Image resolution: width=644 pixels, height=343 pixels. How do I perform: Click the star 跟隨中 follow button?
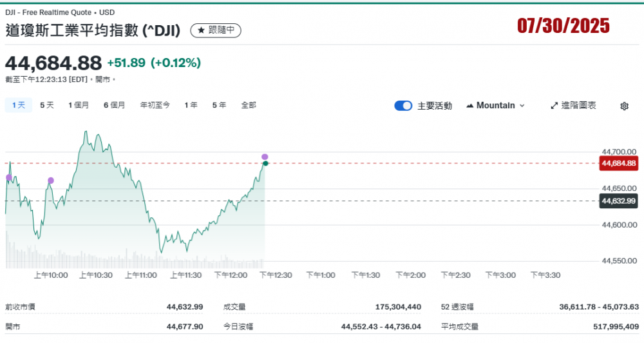[x=216, y=30]
